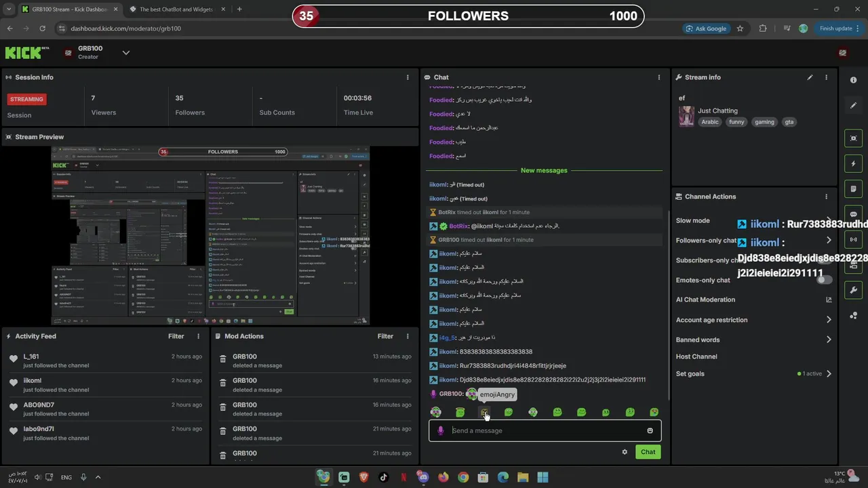This screenshot has width=868, height=488.
Task: Click the focus frame sidebar icon
Action: (853, 138)
